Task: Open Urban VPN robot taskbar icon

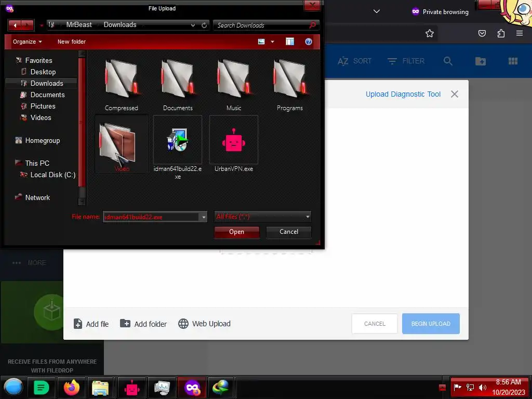Action: pyautogui.click(x=131, y=388)
